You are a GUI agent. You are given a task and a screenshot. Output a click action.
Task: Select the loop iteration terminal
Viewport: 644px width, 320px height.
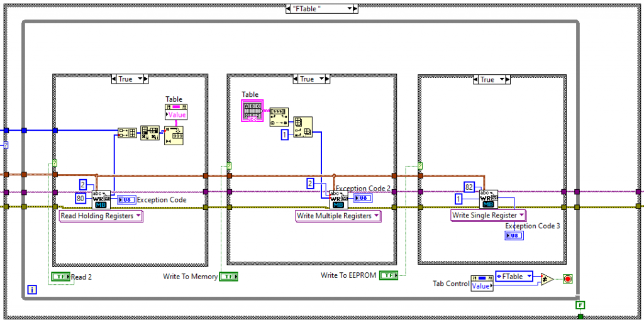[x=32, y=290]
